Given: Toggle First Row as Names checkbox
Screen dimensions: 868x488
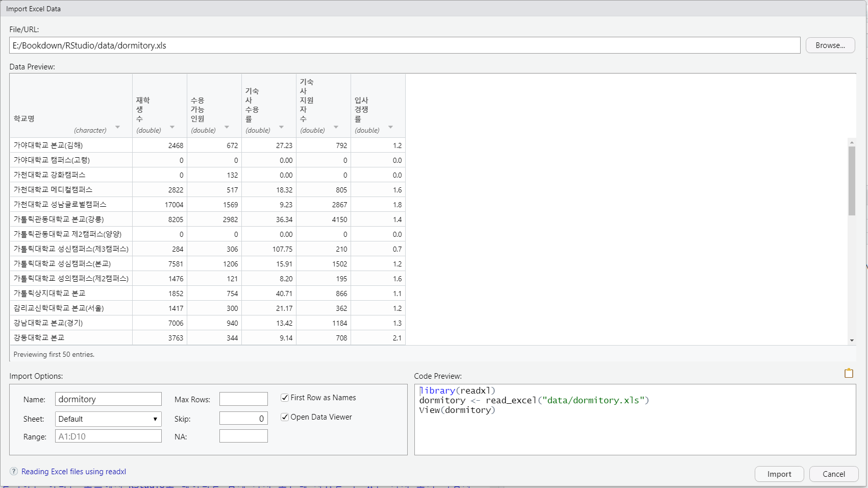Looking at the screenshot, I should point(285,398).
